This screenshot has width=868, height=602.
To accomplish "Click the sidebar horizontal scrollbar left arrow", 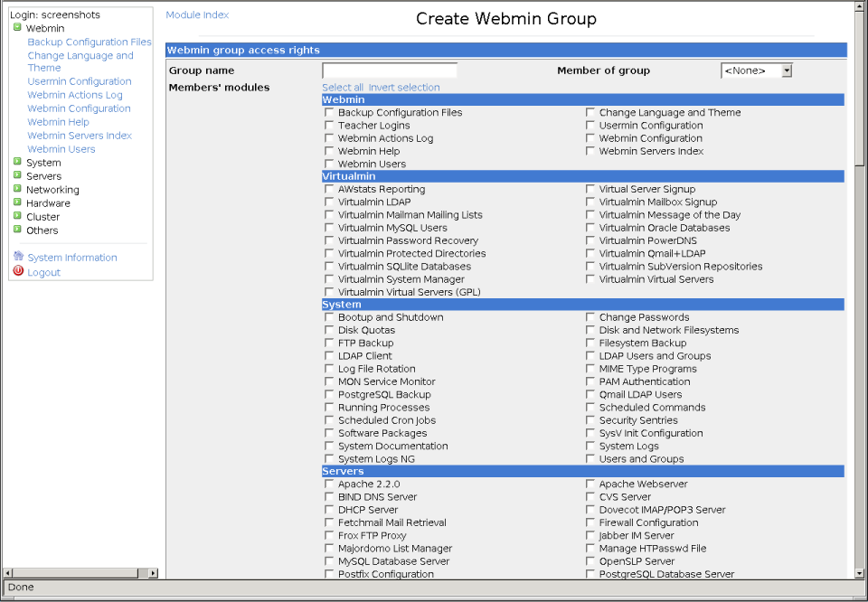I will [x=8, y=573].
